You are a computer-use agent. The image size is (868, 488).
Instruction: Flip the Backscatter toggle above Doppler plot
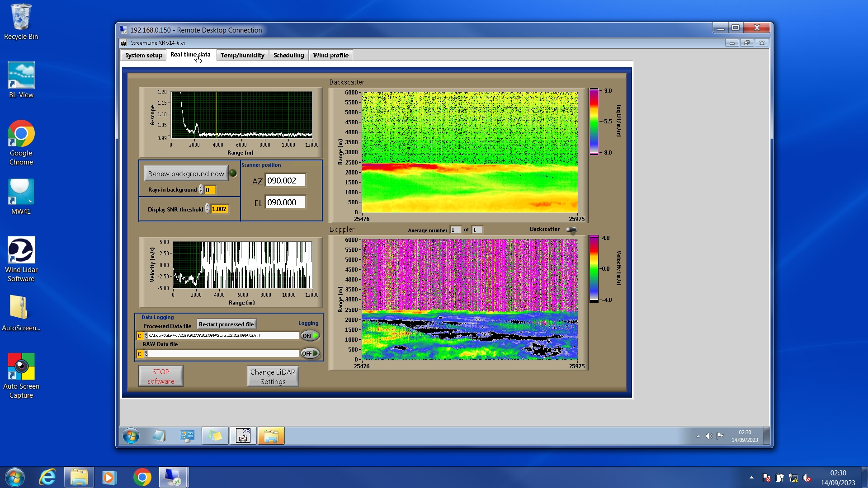coord(571,230)
